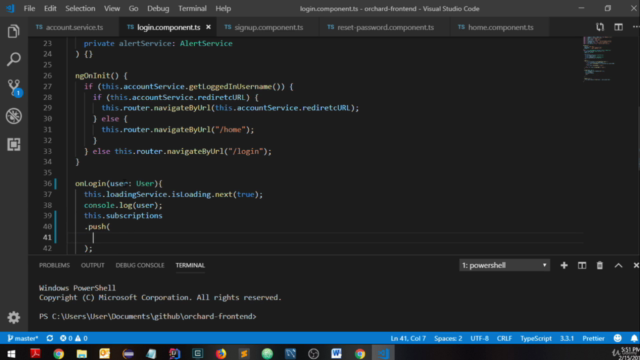This screenshot has height=360, width=640.
Task: Open the Terminal menu
Action: coord(192,9)
